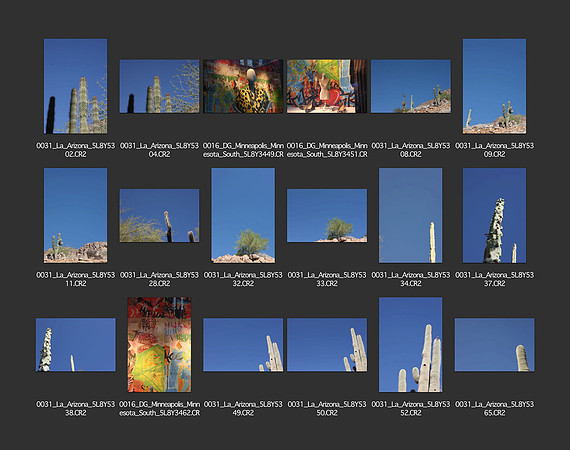The image size is (570, 450).
Task: Open the Minneapolis 5L8Y3462 graffiti thumbnail
Action: coord(160,345)
